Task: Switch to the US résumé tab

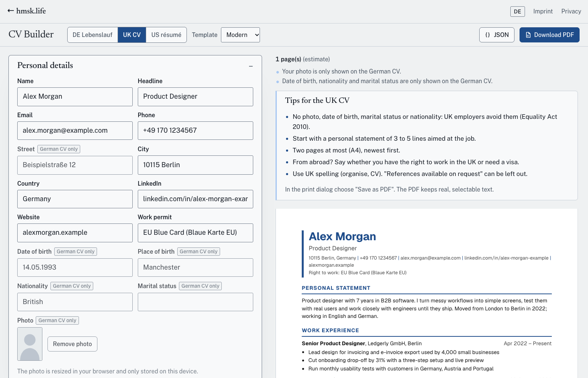Action: 166,35
